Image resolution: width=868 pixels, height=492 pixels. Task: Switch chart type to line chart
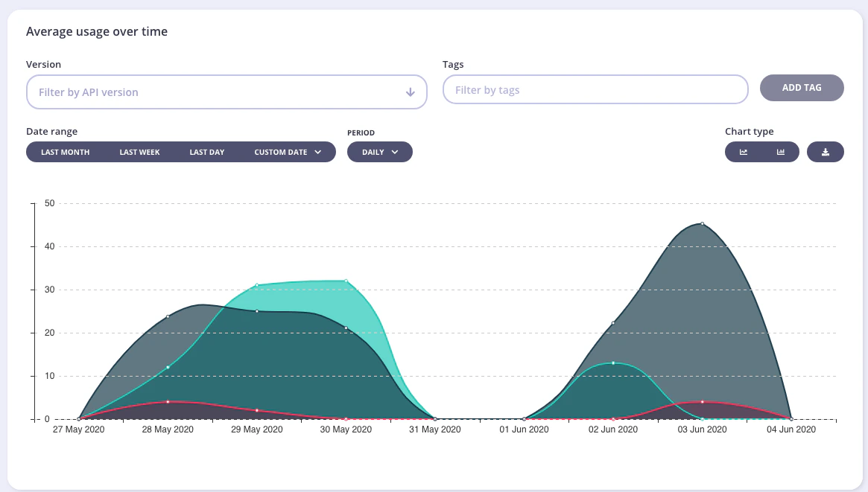(744, 151)
